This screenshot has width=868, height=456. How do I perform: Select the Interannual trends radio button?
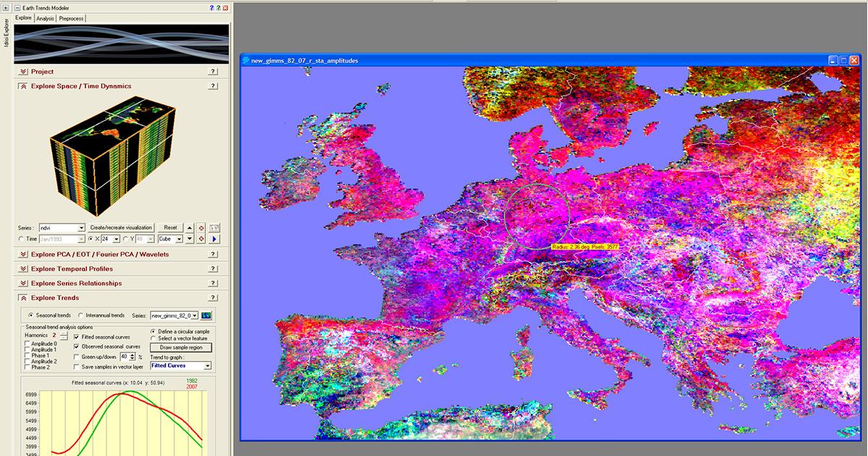[81, 316]
